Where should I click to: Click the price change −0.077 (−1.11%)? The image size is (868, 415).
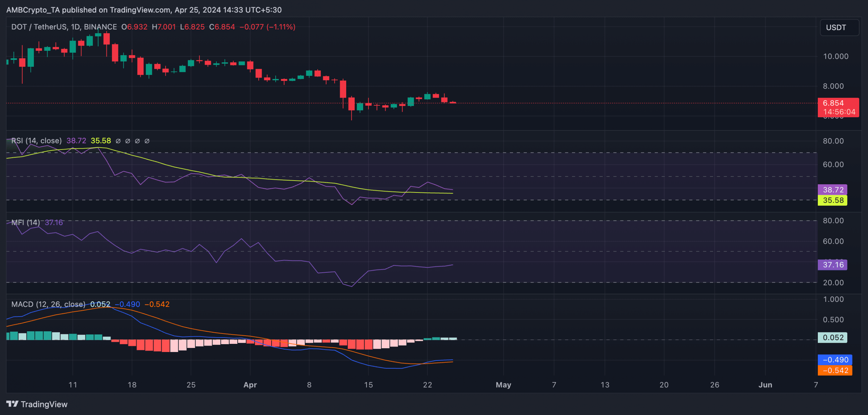(268, 27)
